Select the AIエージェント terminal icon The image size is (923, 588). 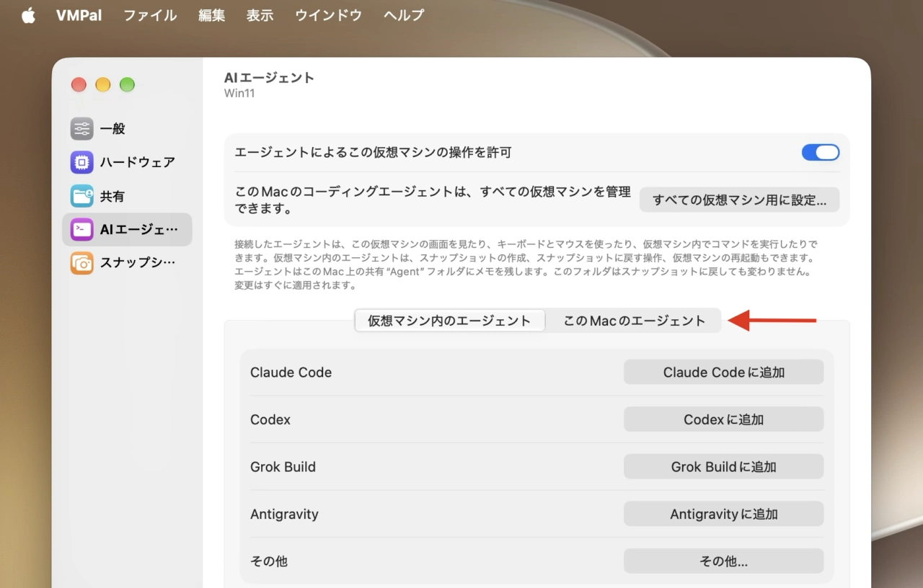point(81,229)
